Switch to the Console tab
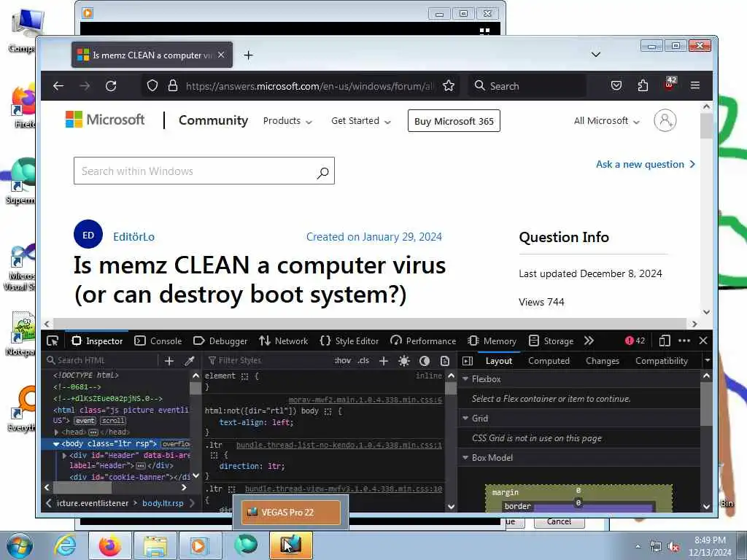747x560 pixels. (x=158, y=341)
